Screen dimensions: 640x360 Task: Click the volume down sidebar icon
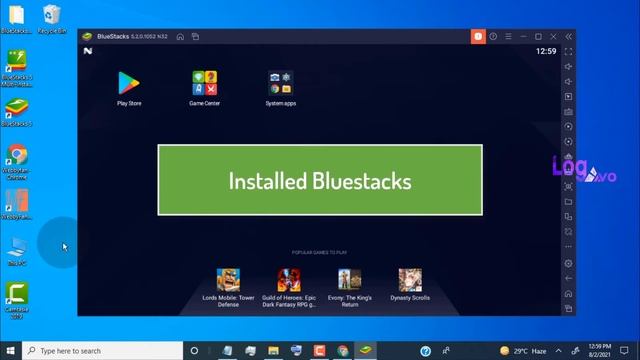point(568,82)
